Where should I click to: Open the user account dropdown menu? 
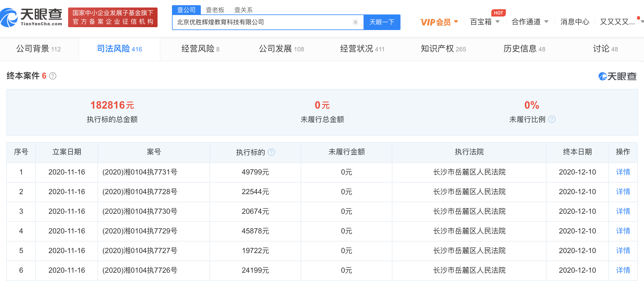click(x=620, y=22)
